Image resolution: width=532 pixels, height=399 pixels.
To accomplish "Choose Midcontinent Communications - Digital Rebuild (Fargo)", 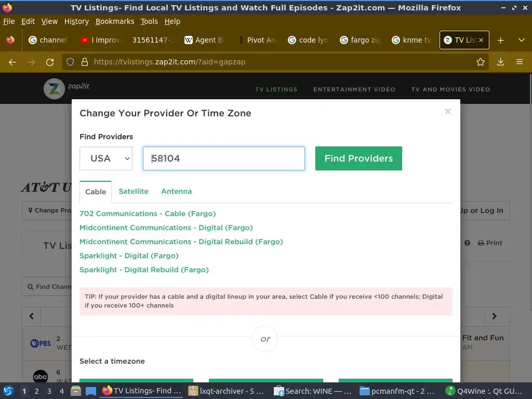I will tap(181, 242).
